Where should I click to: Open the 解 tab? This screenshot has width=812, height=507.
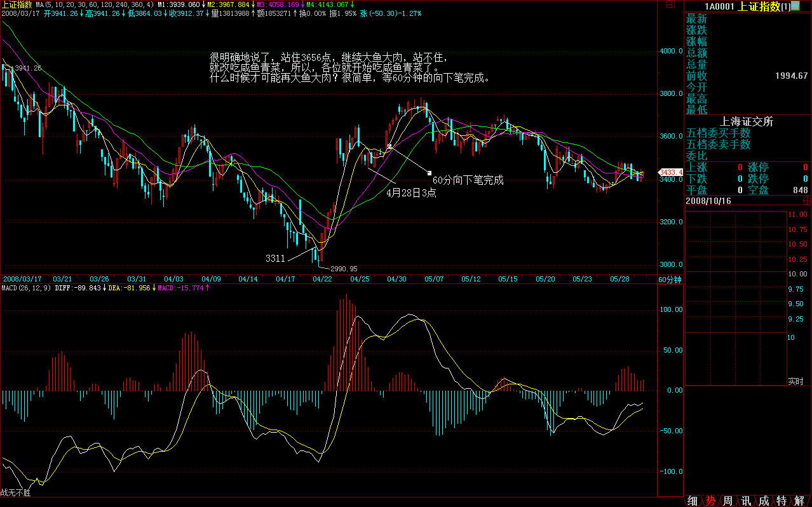click(x=799, y=501)
